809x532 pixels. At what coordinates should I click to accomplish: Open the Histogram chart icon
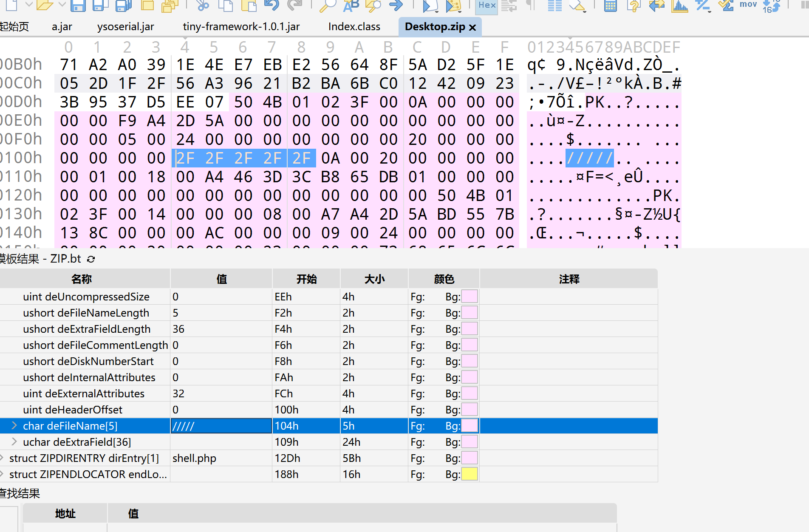(679, 5)
